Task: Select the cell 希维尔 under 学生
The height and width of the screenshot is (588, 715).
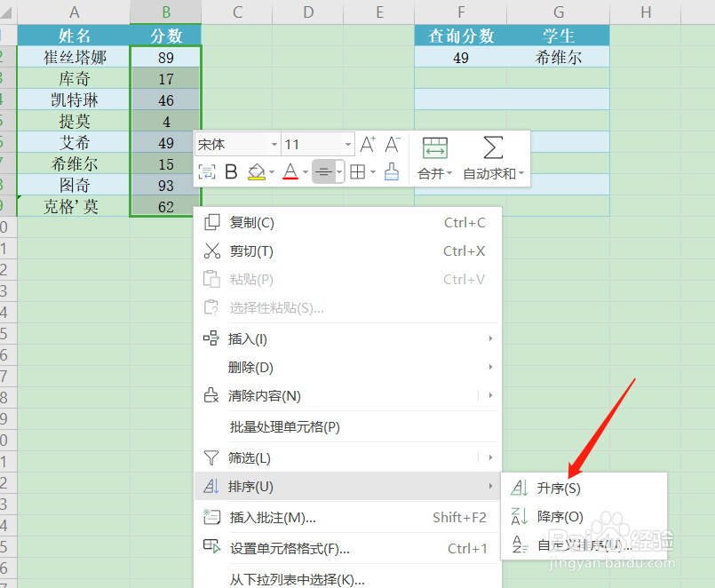Action: [558, 58]
